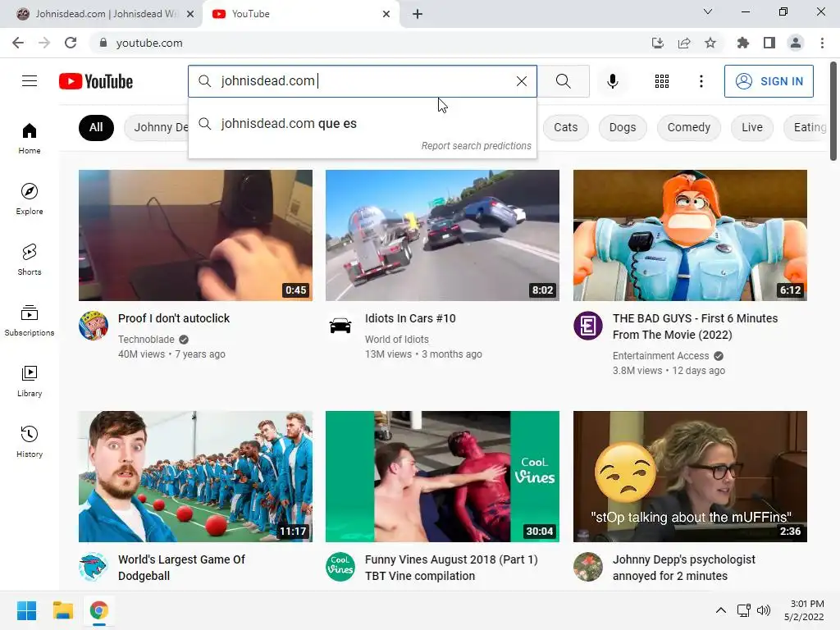840x630 pixels.
Task: Open Funny Vines August 2018 thumbnail
Action: [442, 477]
